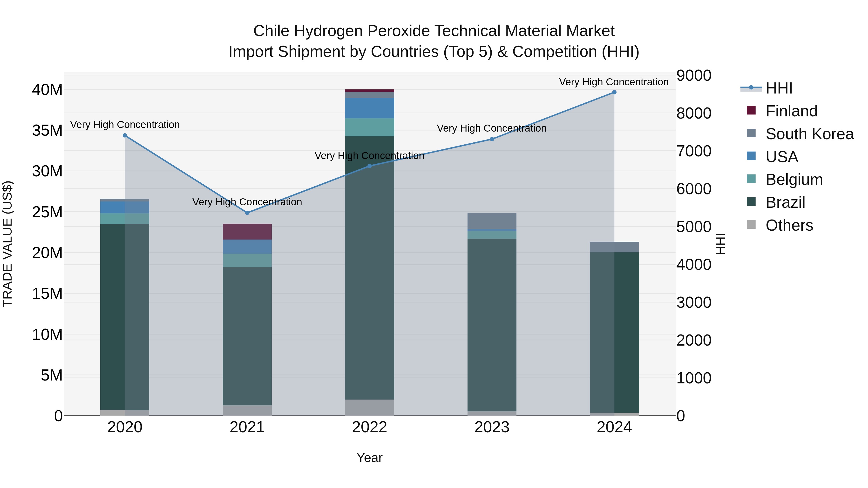Click the Brazil dark green swatch
868x488 pixels.
point(751,202)
